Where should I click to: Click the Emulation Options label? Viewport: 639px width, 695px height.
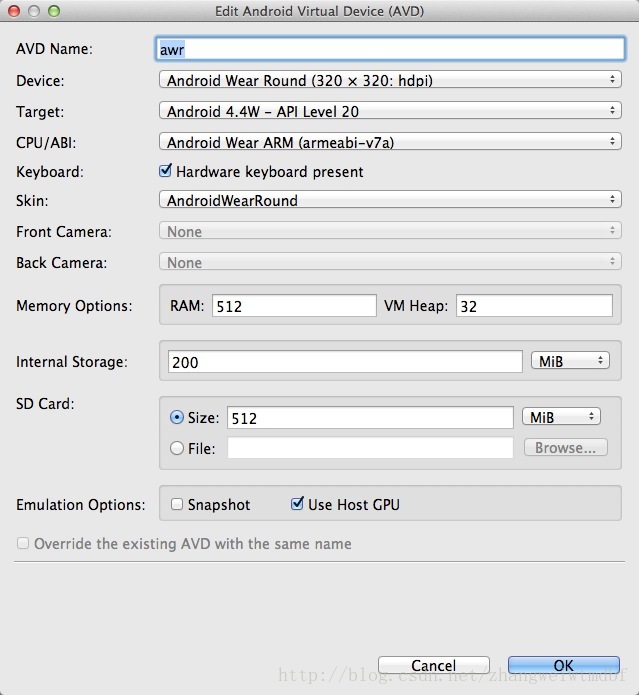81,505
